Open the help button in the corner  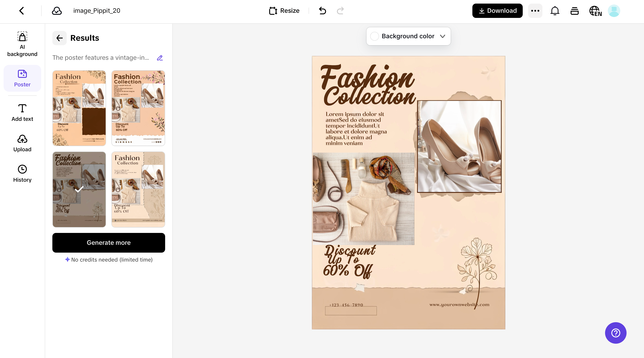tap(616, 333)
